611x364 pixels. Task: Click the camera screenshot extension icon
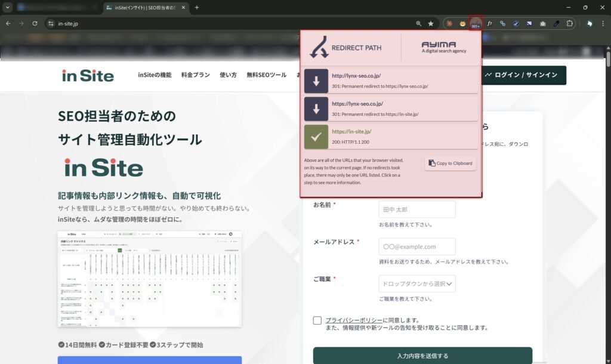(542, 23)
